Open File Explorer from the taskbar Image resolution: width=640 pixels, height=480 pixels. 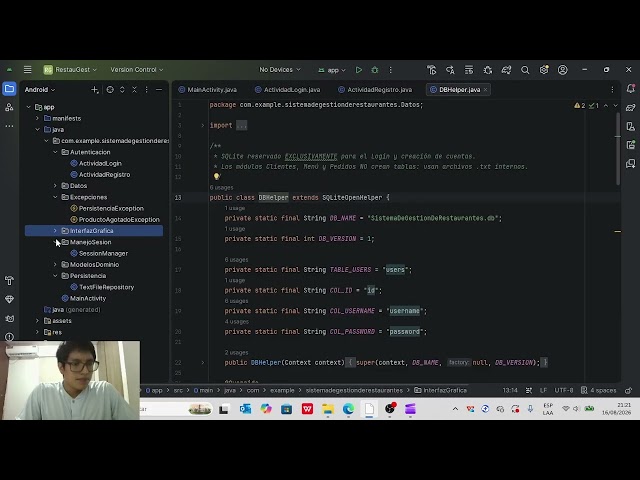pyautogui.click(x=328, y=409)
